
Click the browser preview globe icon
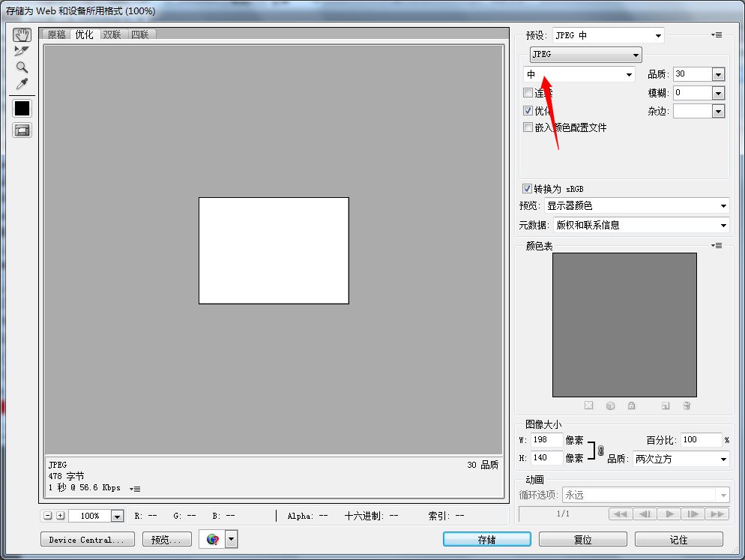point(212,539)
